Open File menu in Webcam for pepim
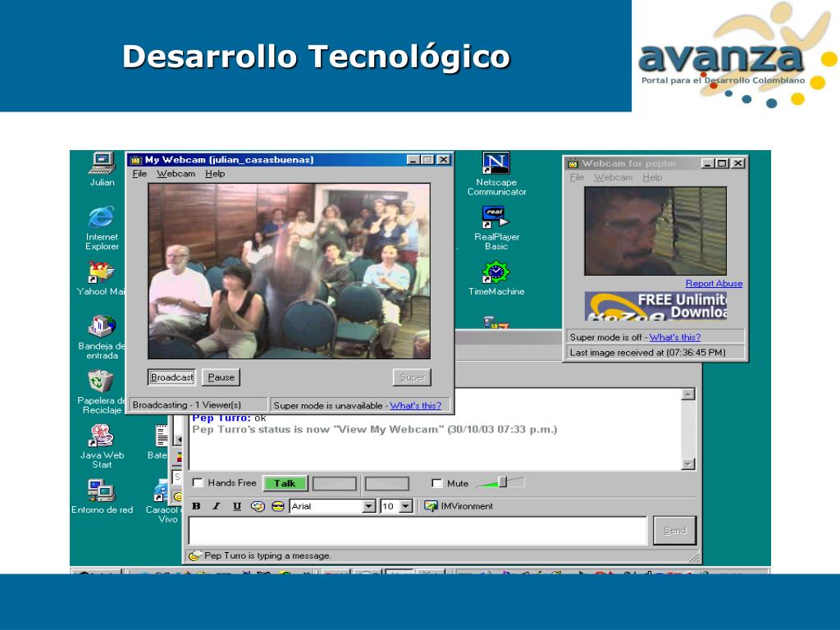This screenshot has height=630, width=840. coord(577,177)
